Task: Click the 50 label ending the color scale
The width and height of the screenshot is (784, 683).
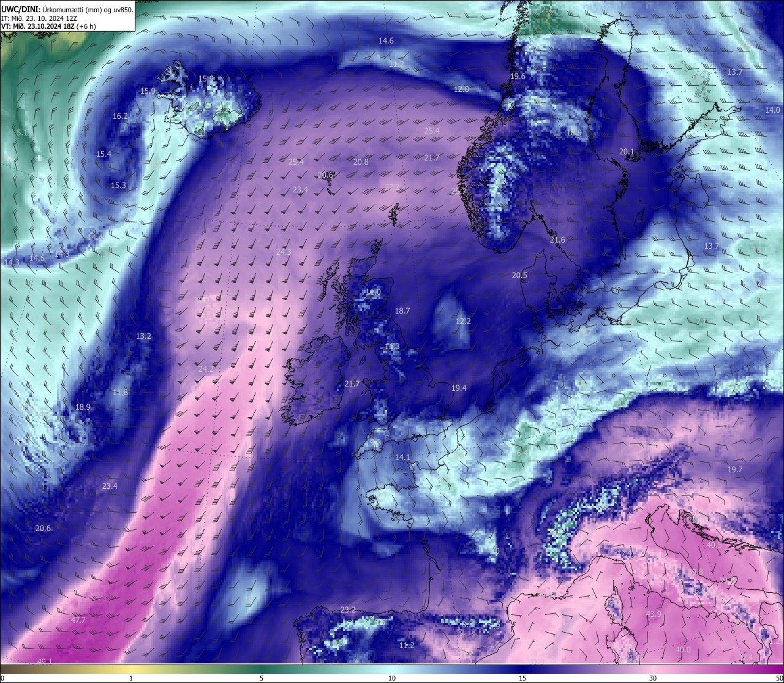Action: click(x=779, y=678)
